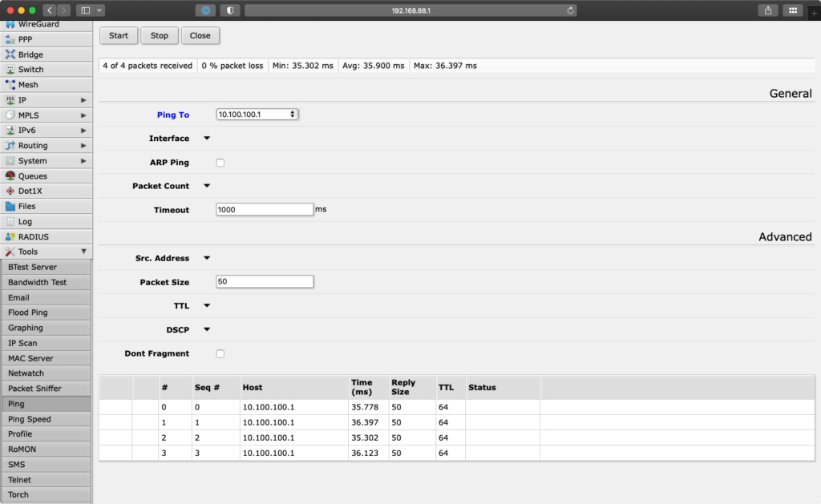Open the RADIUS configuration section
Image resolution: width=821 pixels, height=504 pixels.
pos(32,236)
